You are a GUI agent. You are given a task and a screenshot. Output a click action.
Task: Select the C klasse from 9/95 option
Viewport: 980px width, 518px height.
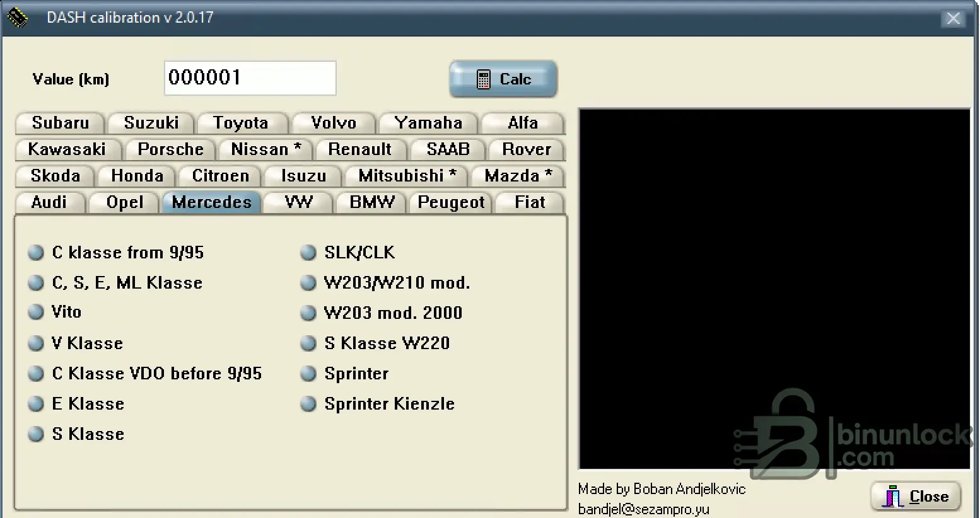pyautogui.click(x=36, y=253)
